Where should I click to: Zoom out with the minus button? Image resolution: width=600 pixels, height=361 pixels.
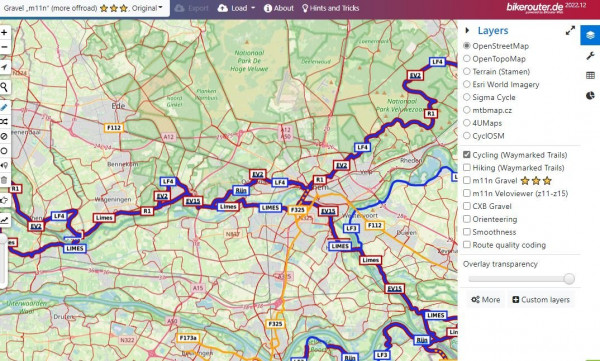pyautogui.click(x=4, y=47)
